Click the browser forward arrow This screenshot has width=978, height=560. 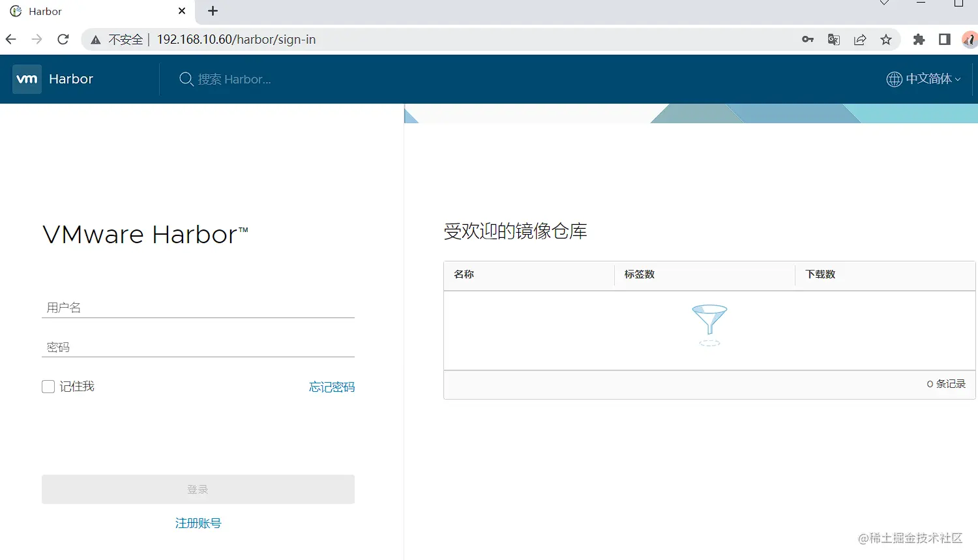pyautogui.click(x=37, y=39)
